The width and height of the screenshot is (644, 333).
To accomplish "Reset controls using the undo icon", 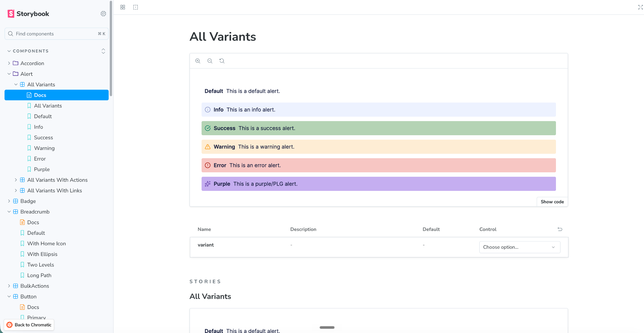I will [x=560, y=229].
